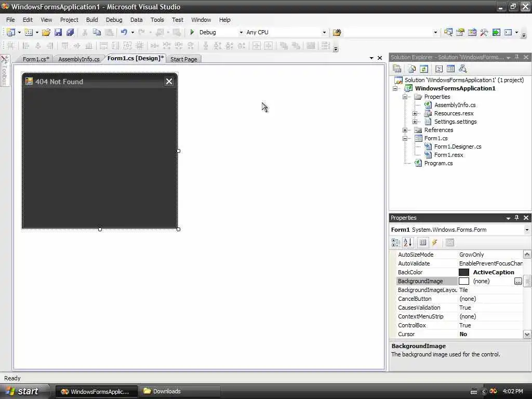Open the File menu
The image size is (532, 399).
coord(10,20)
